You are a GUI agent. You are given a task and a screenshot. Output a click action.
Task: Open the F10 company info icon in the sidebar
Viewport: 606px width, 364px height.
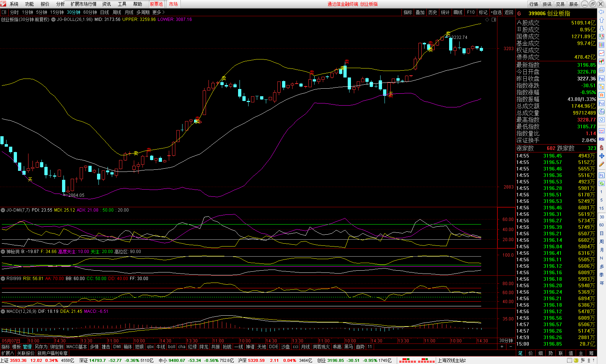point(601,78)
